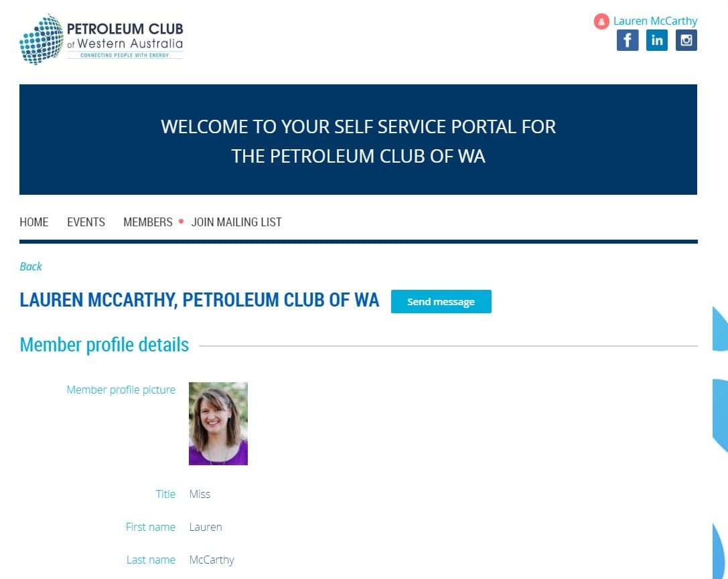Go to the HOME menu item
728x579 pixels.
coord(34,222)
